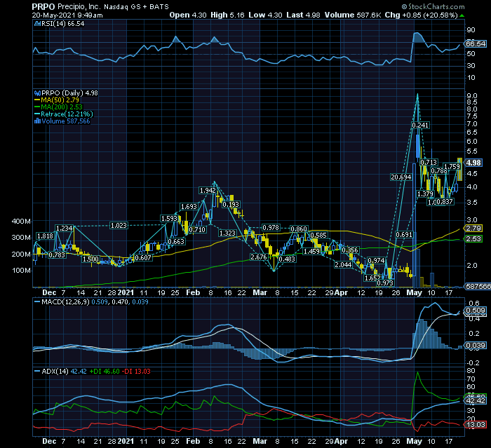Click the green up-arrow change indicator
This screenshot has width=491, height=448.
(x=462, y=15)
